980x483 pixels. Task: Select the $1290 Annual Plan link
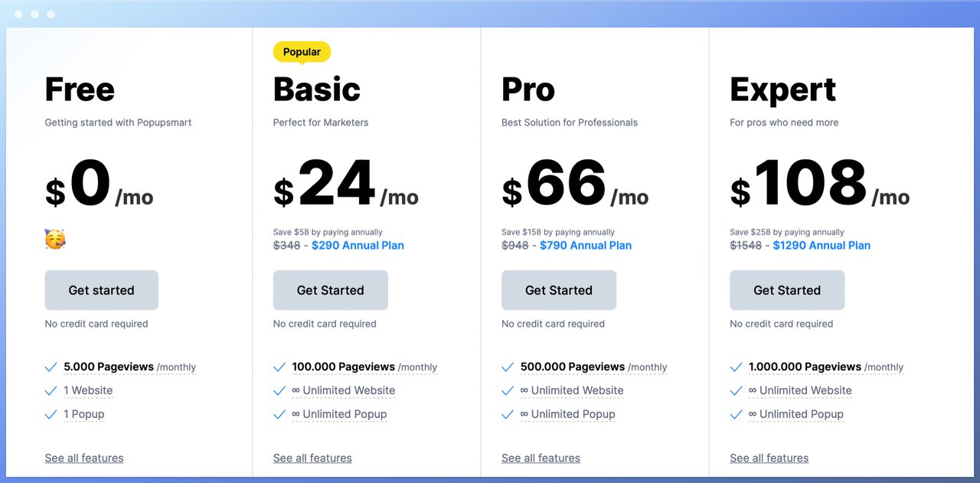(x=822, y=246)
